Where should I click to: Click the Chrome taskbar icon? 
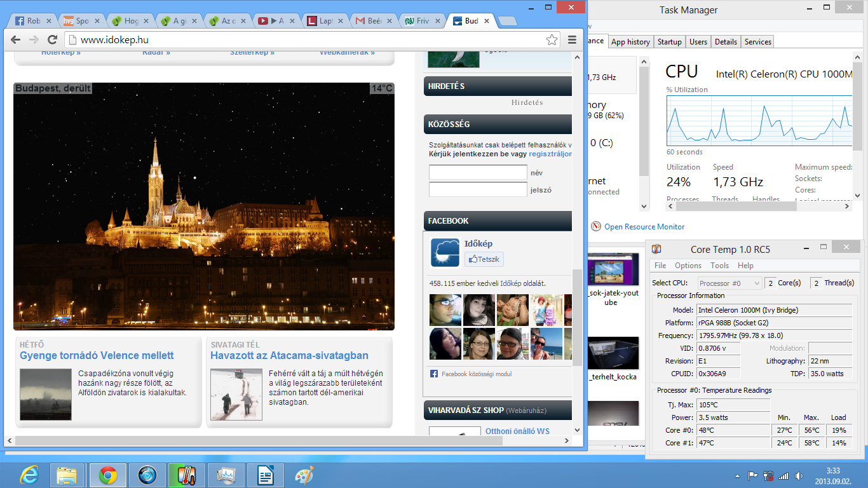pos(107,475)
